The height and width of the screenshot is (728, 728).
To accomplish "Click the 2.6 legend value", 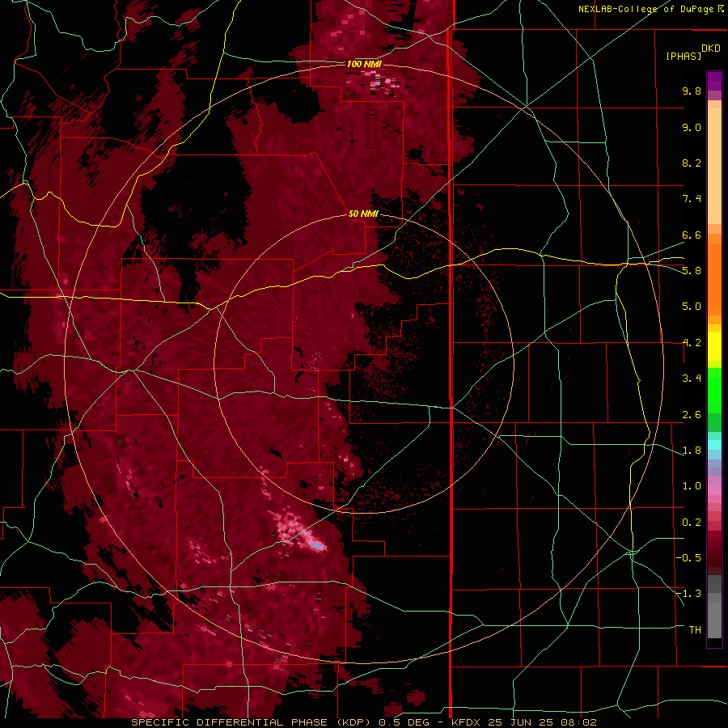I will (x=692, y=414).
